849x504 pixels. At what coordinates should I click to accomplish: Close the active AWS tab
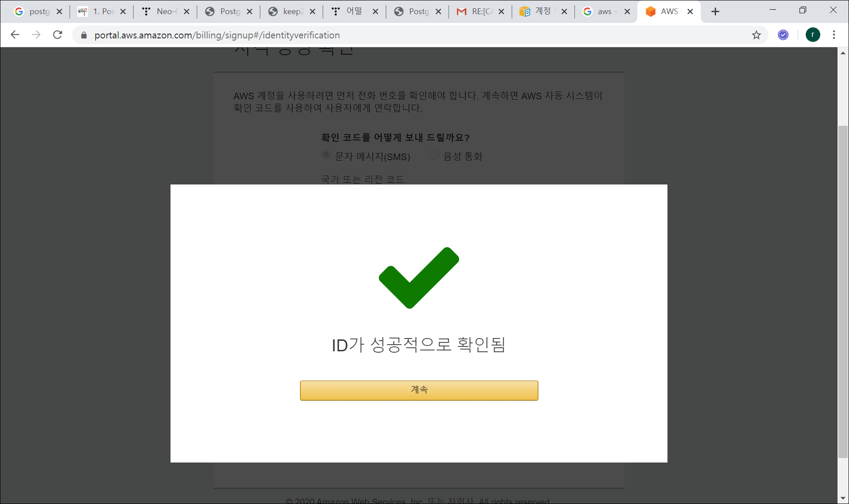(690, 12)
